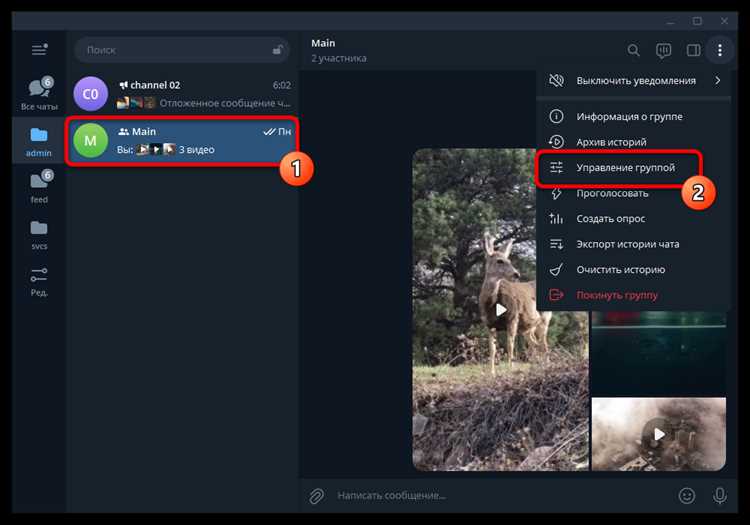The height and width of the screenshot is (525, 750).
Task: Click the '3 видео' preview text
Action: point(197,150)
